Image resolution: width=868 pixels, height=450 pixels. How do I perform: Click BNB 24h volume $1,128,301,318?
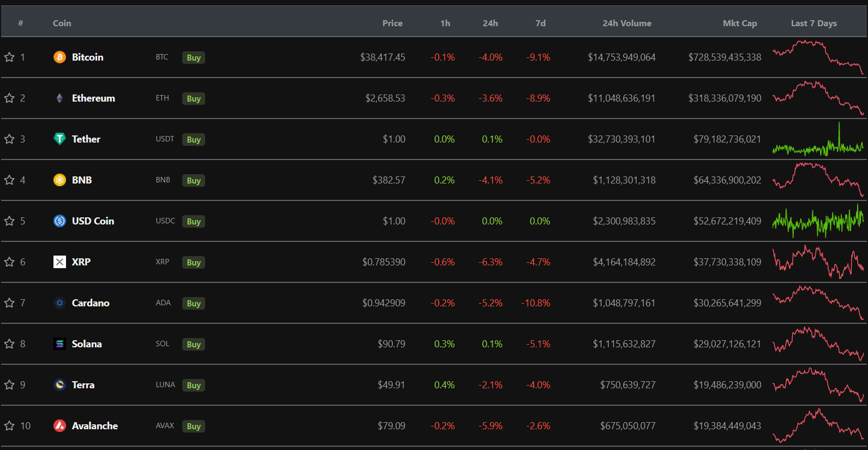point(624,180)
